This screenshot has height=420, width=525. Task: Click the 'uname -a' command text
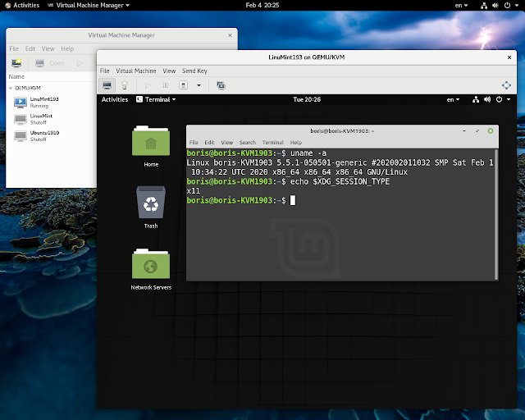308,153
